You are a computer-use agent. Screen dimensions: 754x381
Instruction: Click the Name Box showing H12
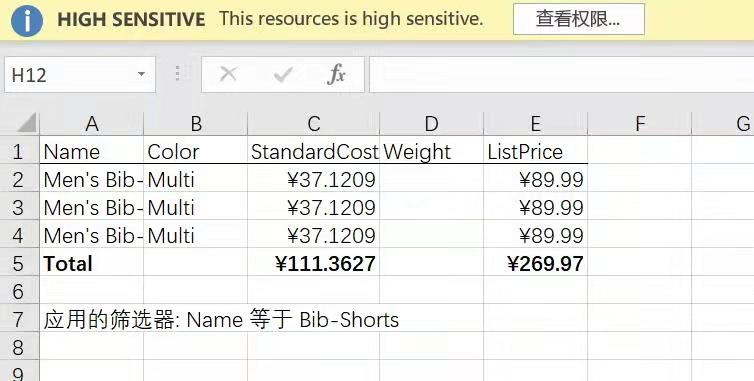(80, 75)
